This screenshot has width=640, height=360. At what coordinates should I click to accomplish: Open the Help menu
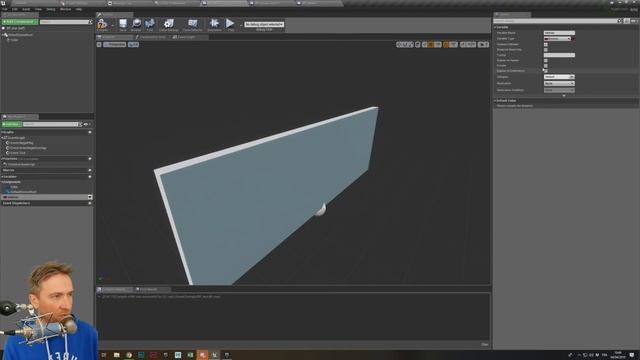(x=79, y=9)
